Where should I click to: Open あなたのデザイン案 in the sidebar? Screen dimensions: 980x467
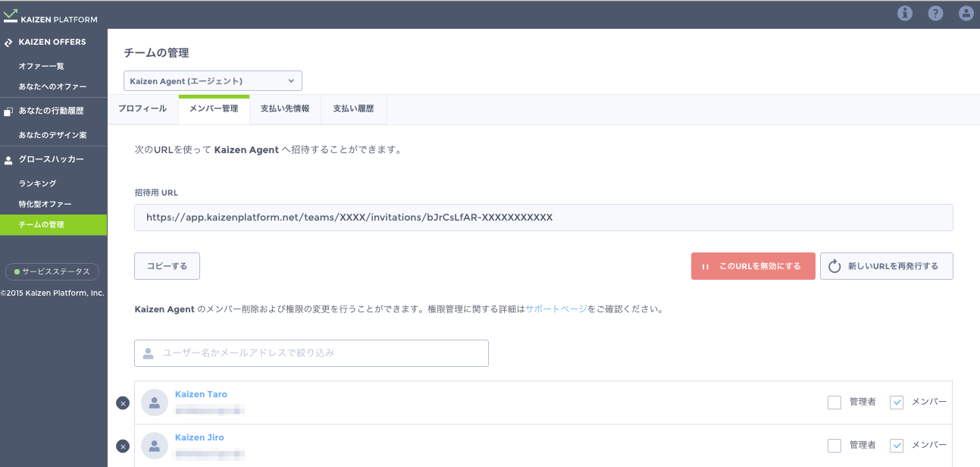[53, 135]
